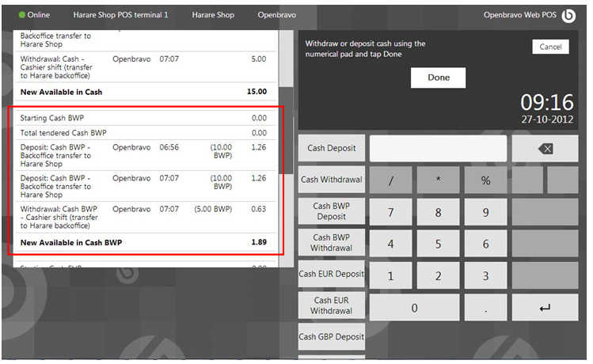Select 'Total tendered Cash BWP' row
Image resolution: width=593 pixels, height=364 pixels.
pos(145,133)
